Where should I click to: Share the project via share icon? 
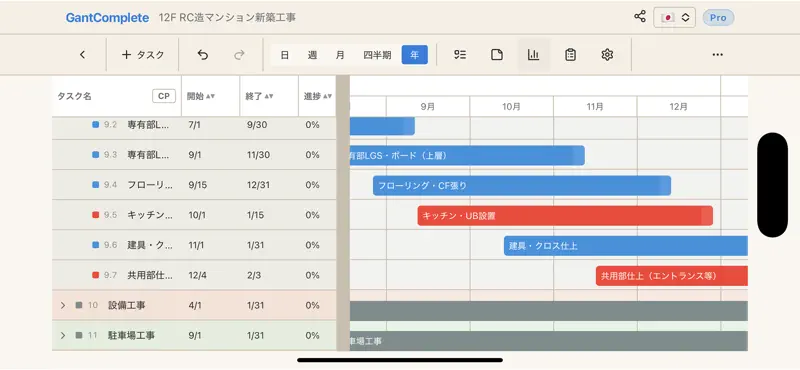point(640,17)
